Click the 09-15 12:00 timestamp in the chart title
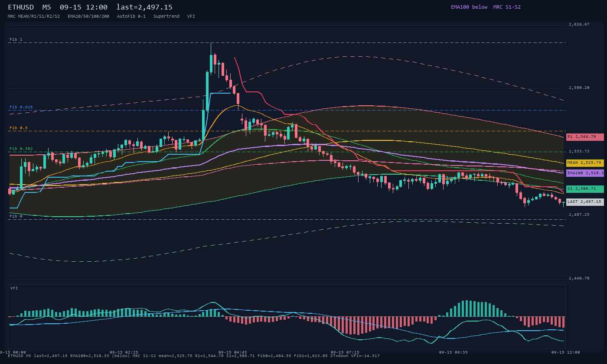The height and width of the screenshot is (364, 607). [84, 7]
